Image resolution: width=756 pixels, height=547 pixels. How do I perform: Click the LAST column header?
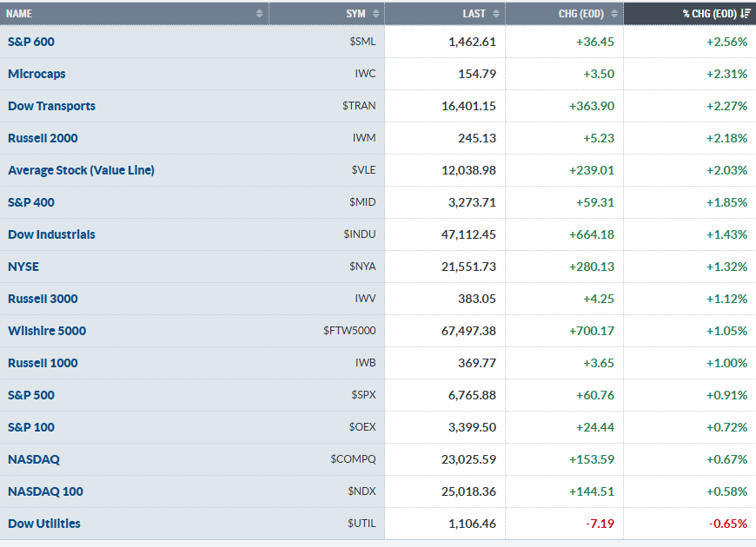coord(445,14)
